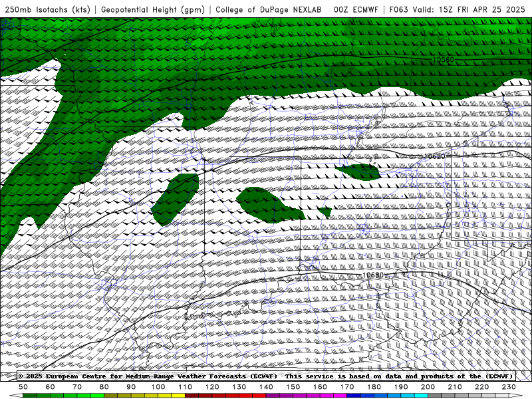
Task: Click the 190 value on the color scale
Action: [401, 387]
